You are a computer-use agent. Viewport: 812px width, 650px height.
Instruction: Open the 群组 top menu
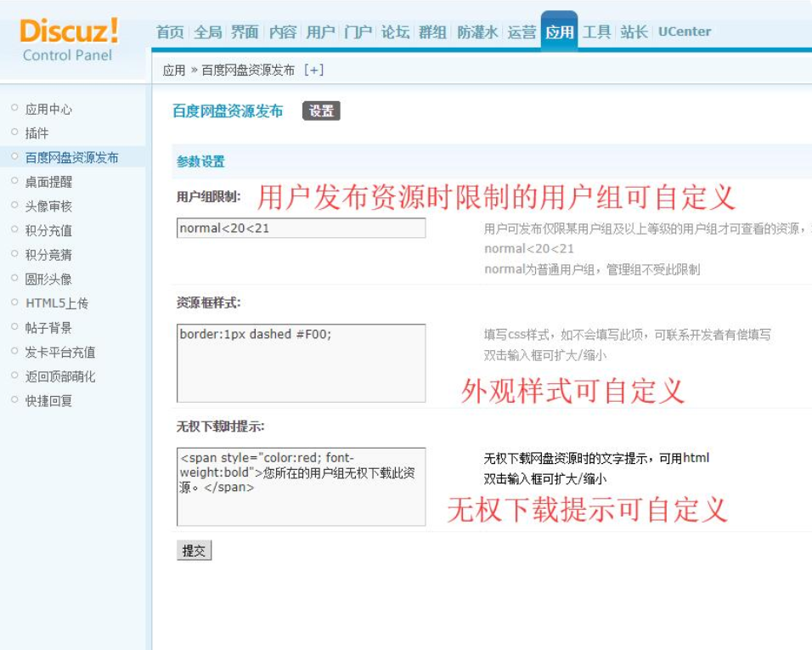tap(432, 32)
